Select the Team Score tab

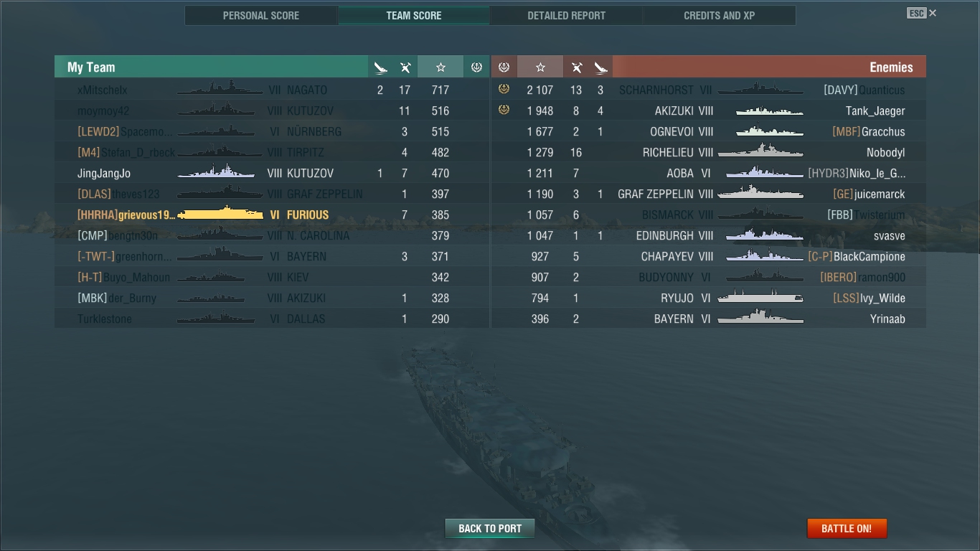coord(414,15)
